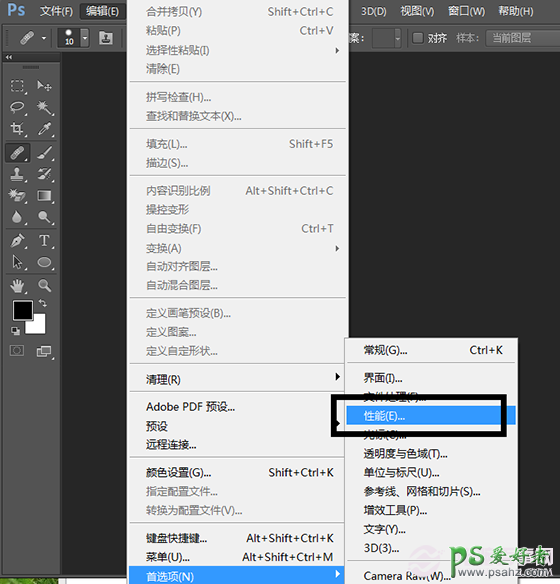Select the Eyedropper tool
This screenshot has height=584, width=560.
45,129
